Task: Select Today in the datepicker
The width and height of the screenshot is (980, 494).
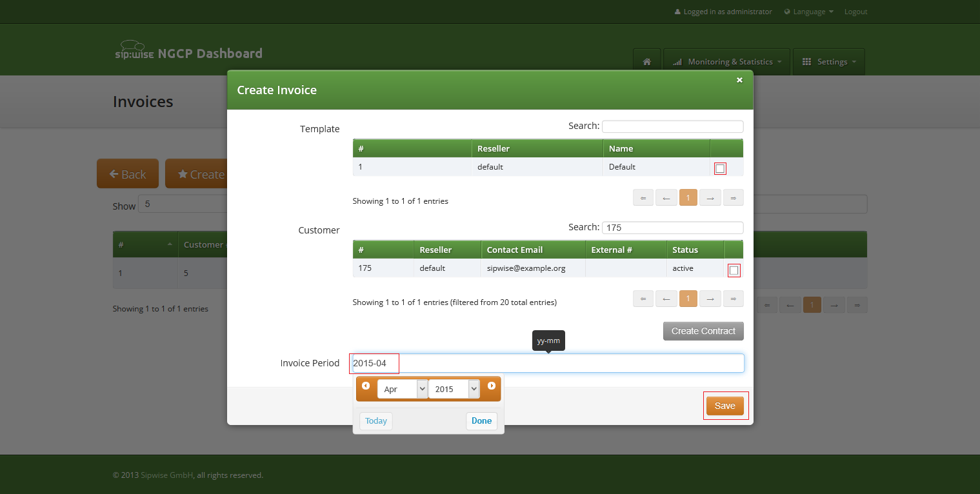Action: pyautogui.click(x=375, y=420)
